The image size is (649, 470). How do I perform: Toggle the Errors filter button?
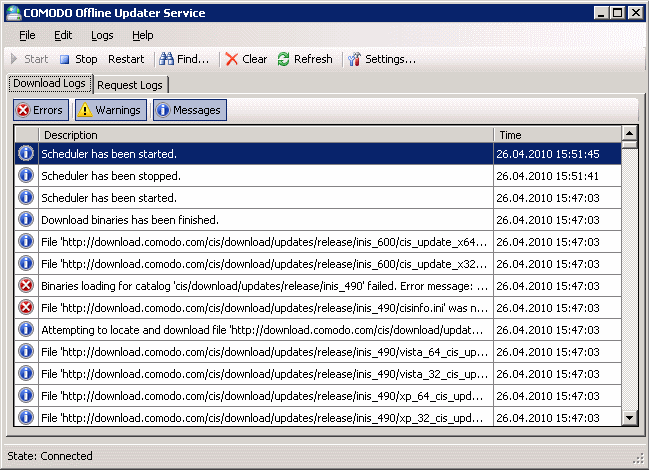point(41,110)
